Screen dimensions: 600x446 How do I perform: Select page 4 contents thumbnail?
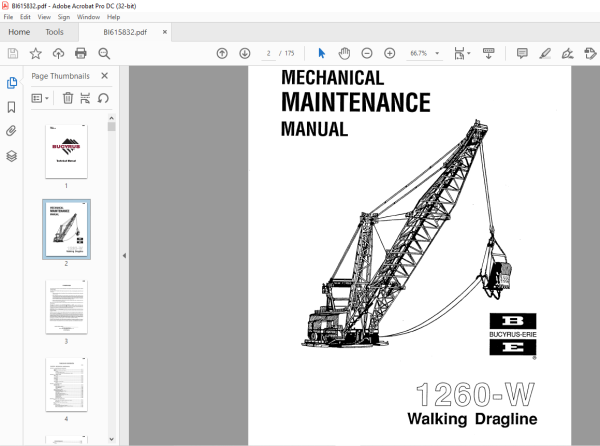click(x=66, y=384)
